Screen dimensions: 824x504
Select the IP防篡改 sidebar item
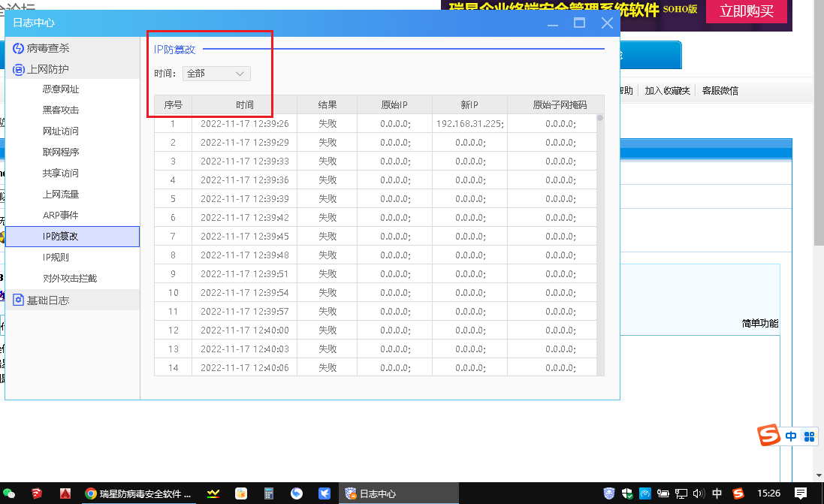[72, 237]
